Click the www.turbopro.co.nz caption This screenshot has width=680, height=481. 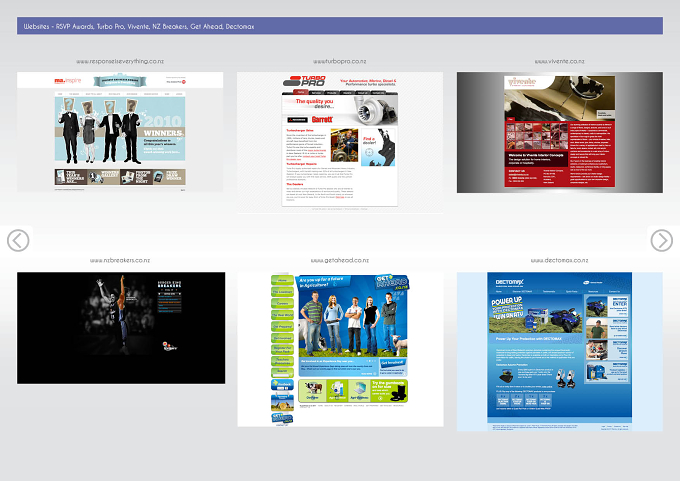coord(340,62)
